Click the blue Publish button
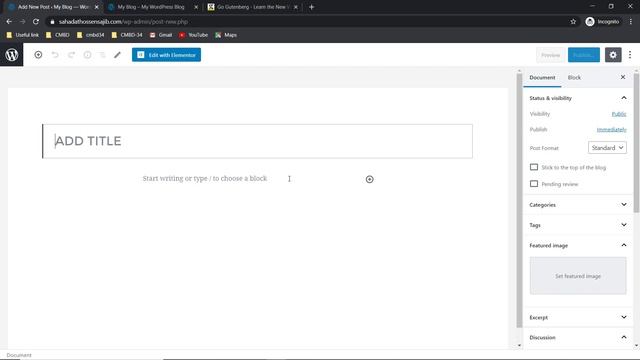This screenshot has width=640, height=360. click(584, 55)
